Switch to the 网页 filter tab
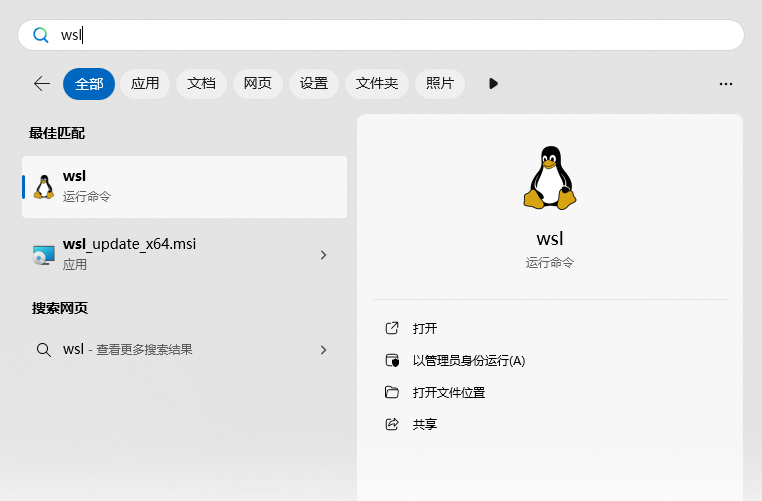Screen dimensions: 762x501 [x=258, y=84]
